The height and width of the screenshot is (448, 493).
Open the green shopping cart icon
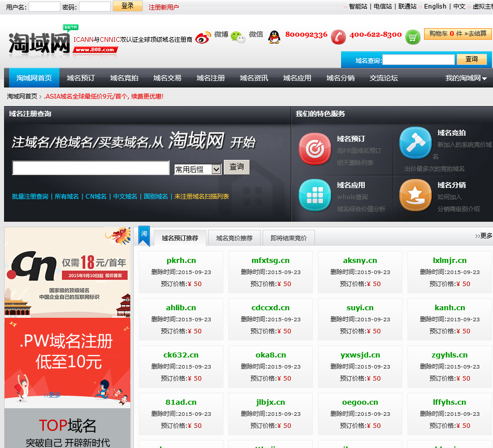[413, 37]
